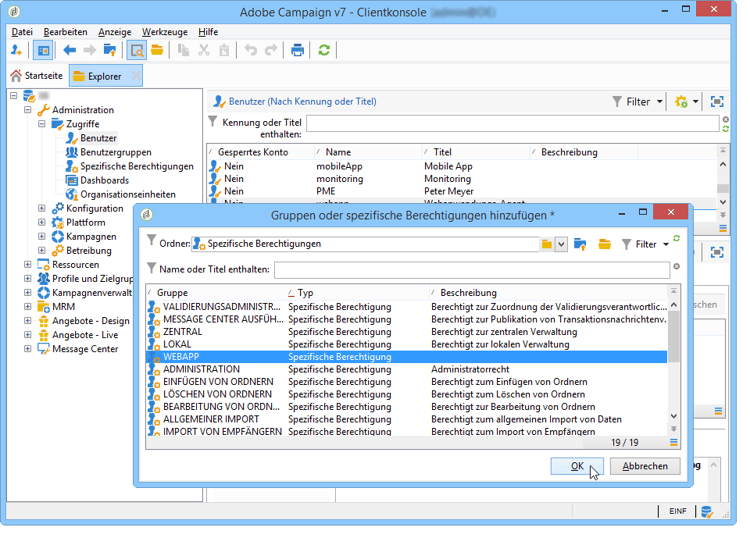Screen dimensions: 750x538
Task: Select Dashboards in the navigation tree
Action: pyautogui.click(x=104, y=180)
